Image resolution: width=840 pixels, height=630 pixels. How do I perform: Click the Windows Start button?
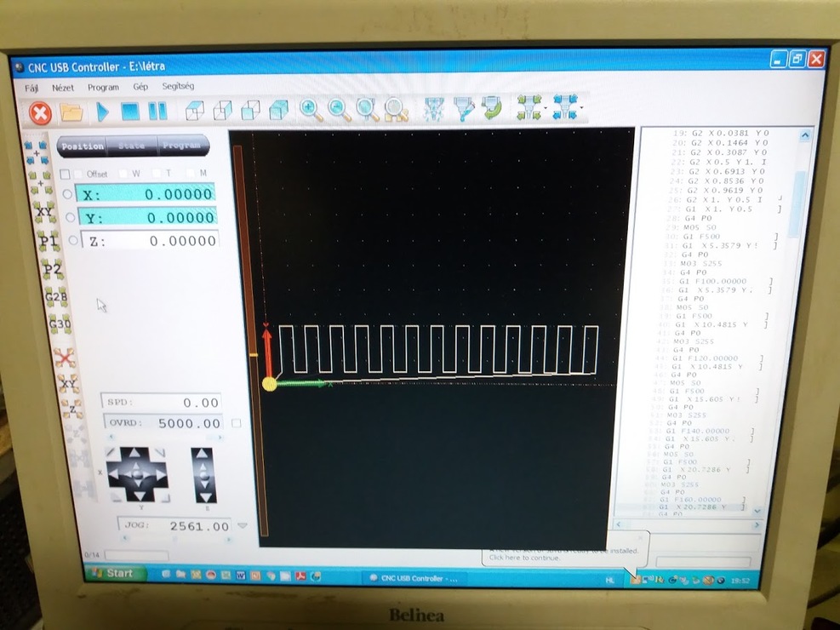click(x=112, y=574)
